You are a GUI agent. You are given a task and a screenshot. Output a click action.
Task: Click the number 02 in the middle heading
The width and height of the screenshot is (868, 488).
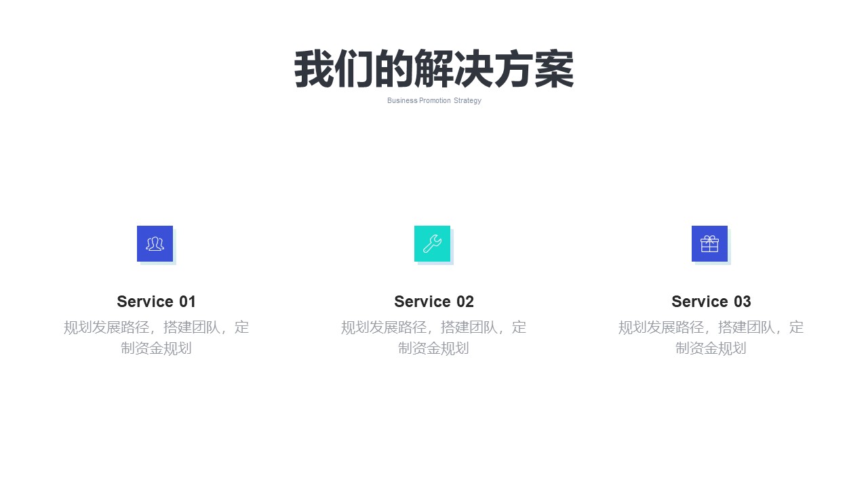pyautogui.click(x=465, y=302)
